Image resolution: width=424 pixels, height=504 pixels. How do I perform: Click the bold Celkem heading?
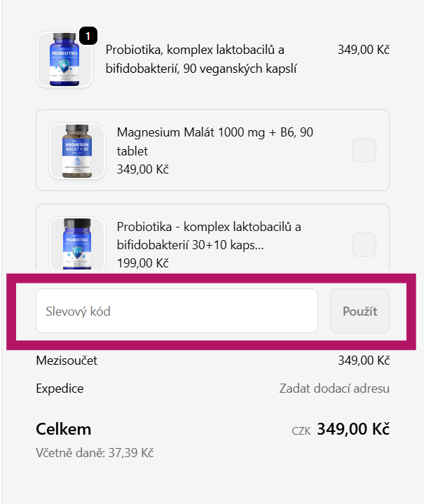[64, 429]
